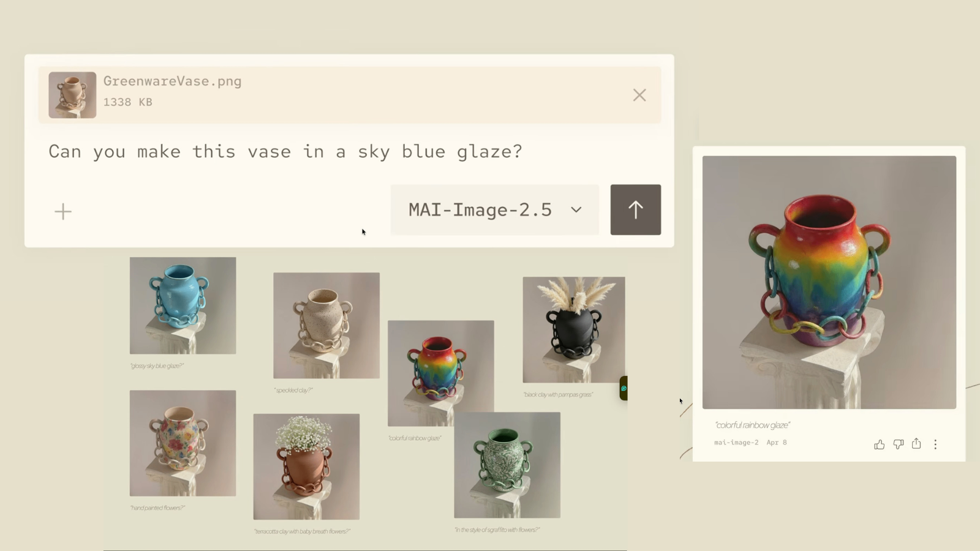980x551 pixels.
Task: Open the MAI-Image-2.5 model dropdown
Action: 494,209
